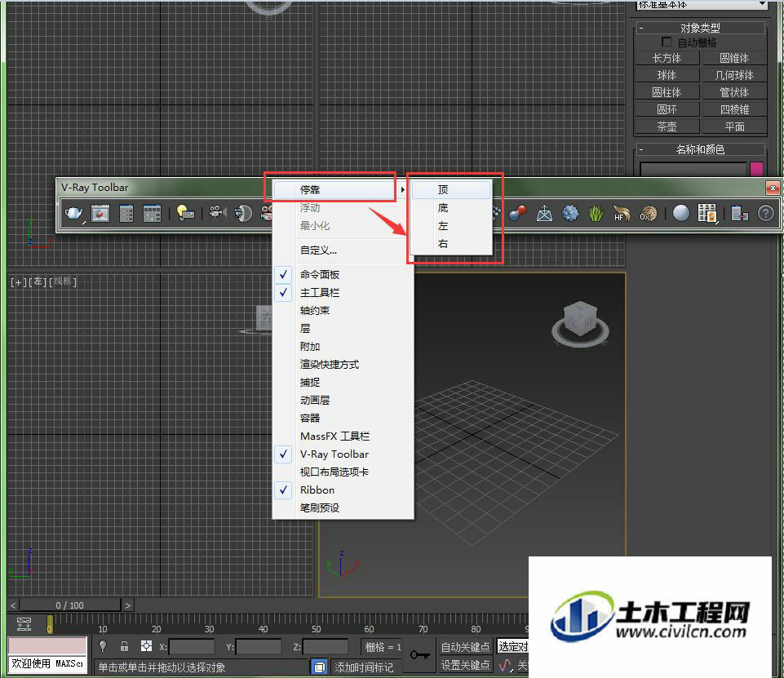
Task: Toggle 命令面板 checked menu item
Action: (343, 274)
